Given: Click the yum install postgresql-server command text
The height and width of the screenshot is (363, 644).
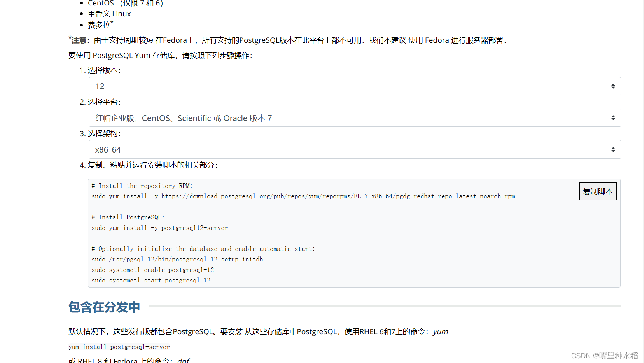Looking at the screenshot, I should tap(119, 347).
